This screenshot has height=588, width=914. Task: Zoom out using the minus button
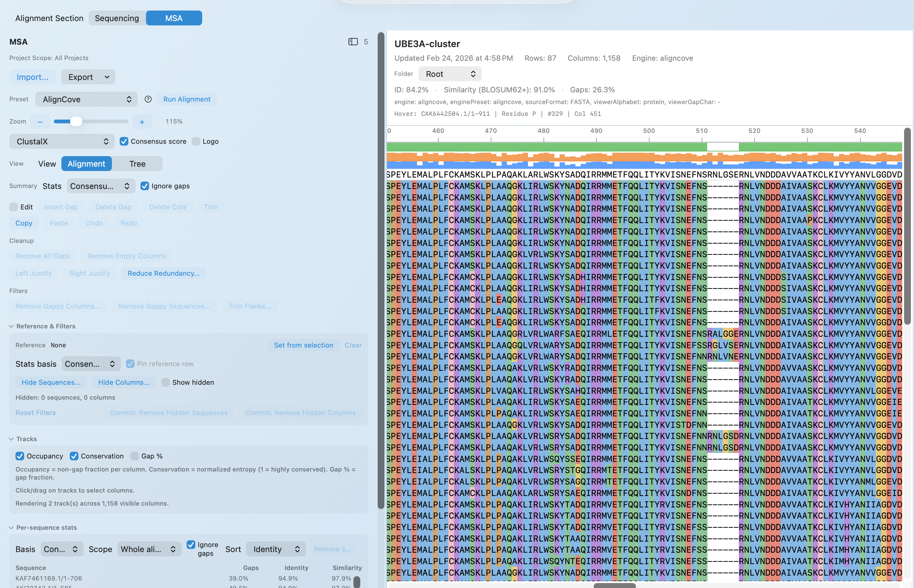click(40, 121)
